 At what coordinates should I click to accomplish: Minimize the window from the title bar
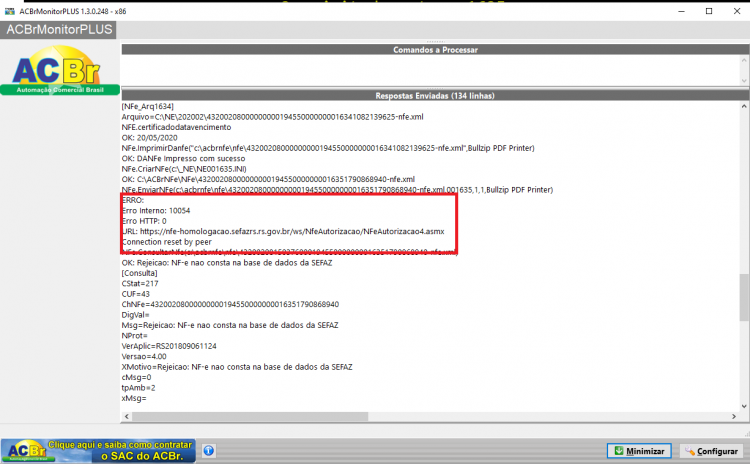pos(681,11)
